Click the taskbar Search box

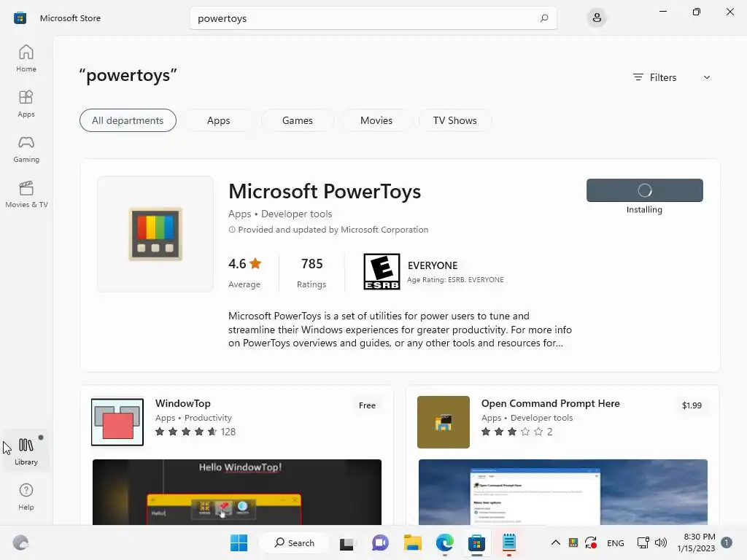(x=294, y=542)
